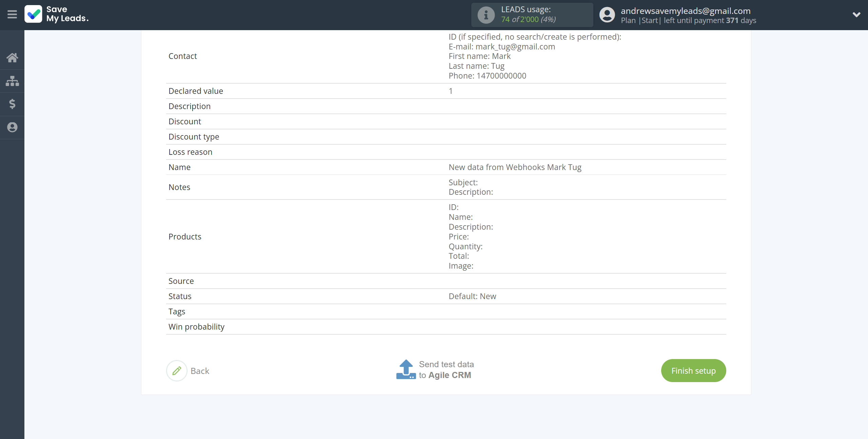Select the Discount row label
868x439 pixels.
coord(185,122)
